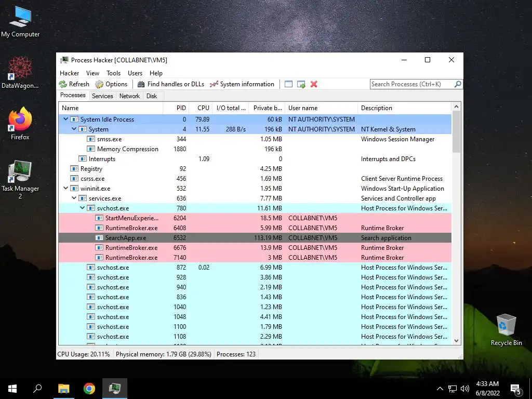Click the search magnifier icon

click(458, 84)
